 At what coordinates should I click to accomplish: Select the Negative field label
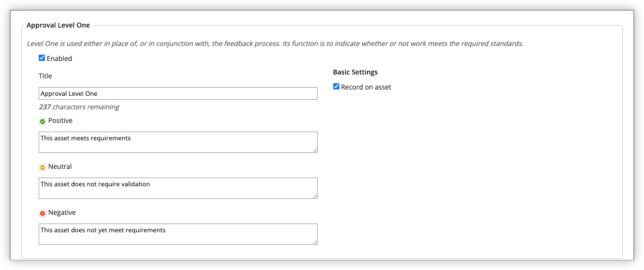tap(62, 212)
